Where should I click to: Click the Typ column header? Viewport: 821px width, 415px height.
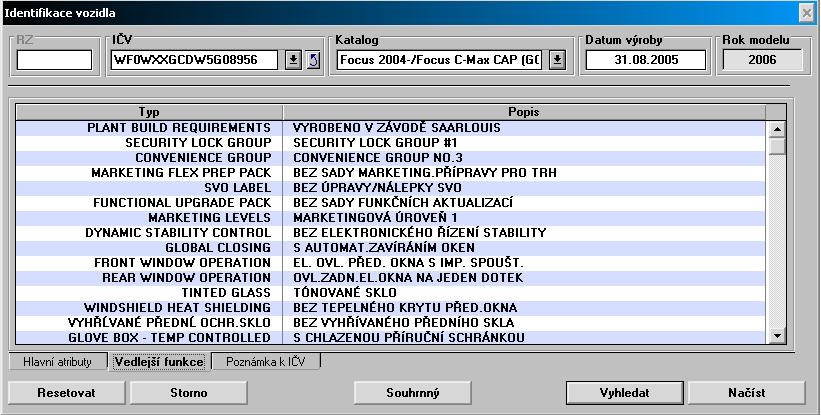tap(150, 112)
